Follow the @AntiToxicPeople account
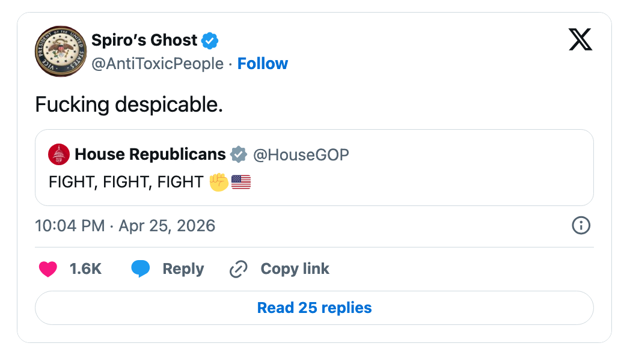This screenshot has width=624, height=364. tap(263, 64)
